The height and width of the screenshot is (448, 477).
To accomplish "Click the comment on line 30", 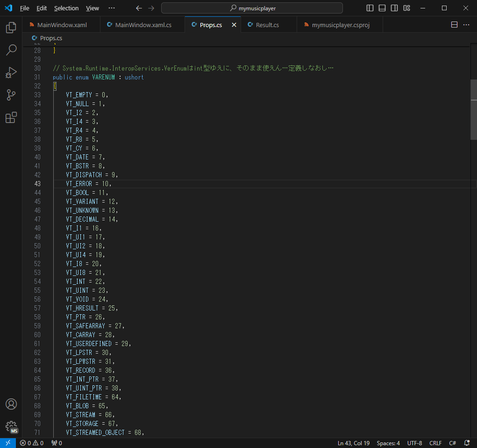I will [x=193, y=68].
